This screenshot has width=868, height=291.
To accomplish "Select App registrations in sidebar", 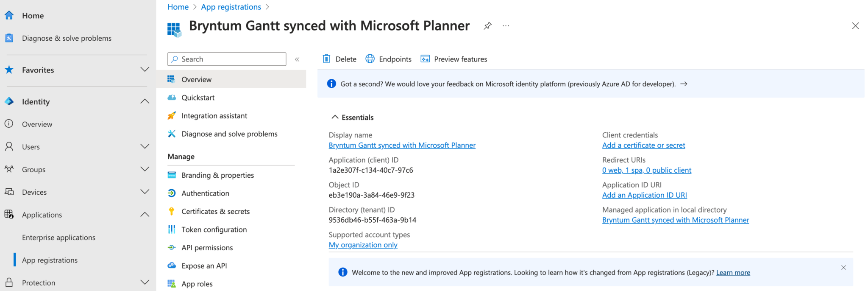I will click(50, 260).
